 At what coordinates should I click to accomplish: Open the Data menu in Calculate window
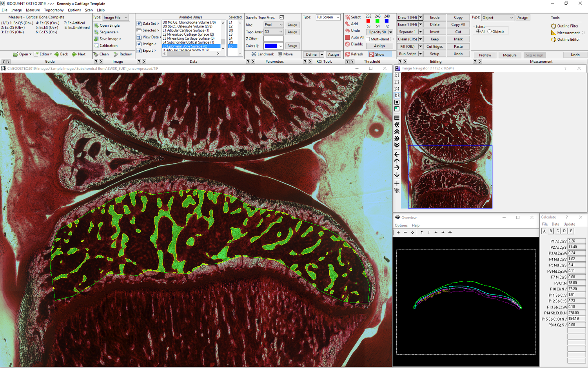(555, 224)
